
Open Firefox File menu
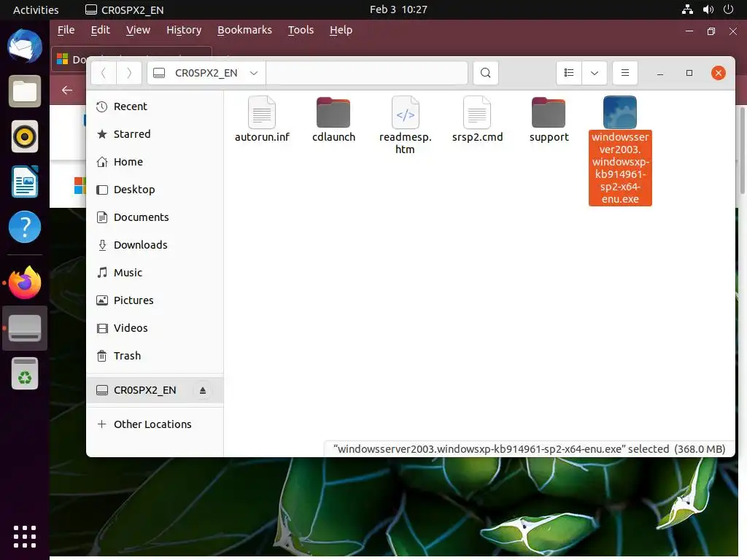66,30
